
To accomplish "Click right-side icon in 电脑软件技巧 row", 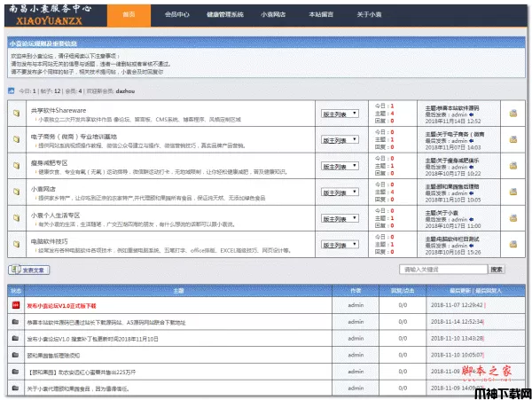I will coord(513,244).
